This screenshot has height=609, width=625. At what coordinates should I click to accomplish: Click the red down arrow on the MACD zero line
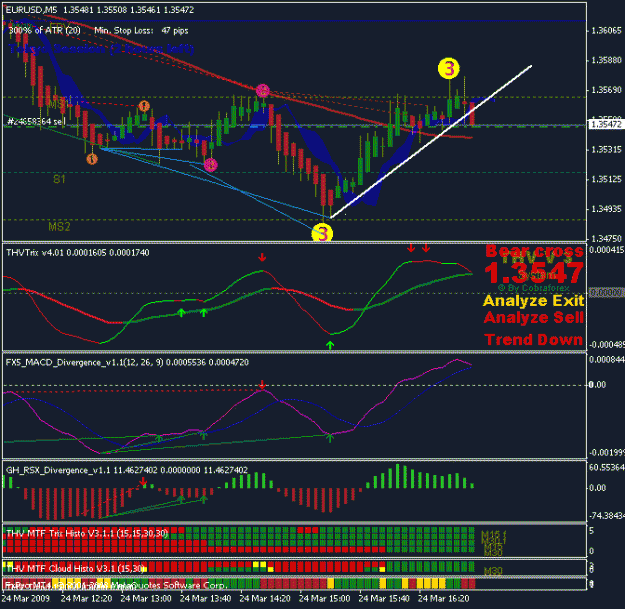pyautogui.click(x=262, y=385)
